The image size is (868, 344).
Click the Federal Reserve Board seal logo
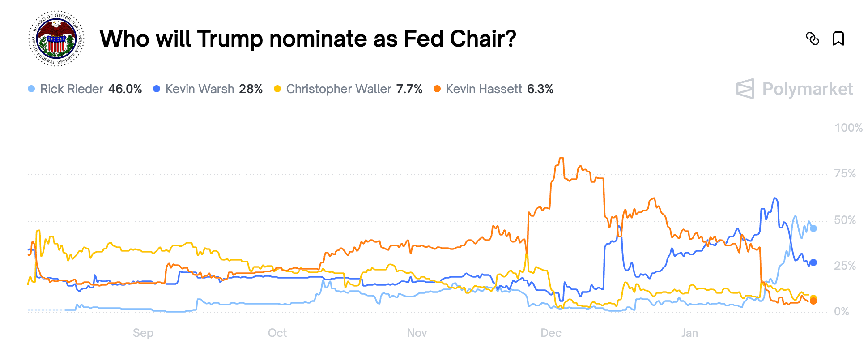57,39
